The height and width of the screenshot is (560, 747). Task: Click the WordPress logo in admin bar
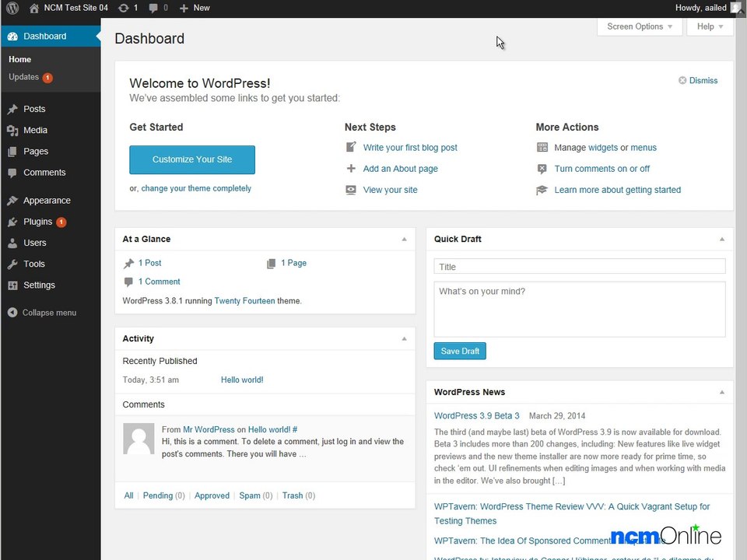pos(12,8)
